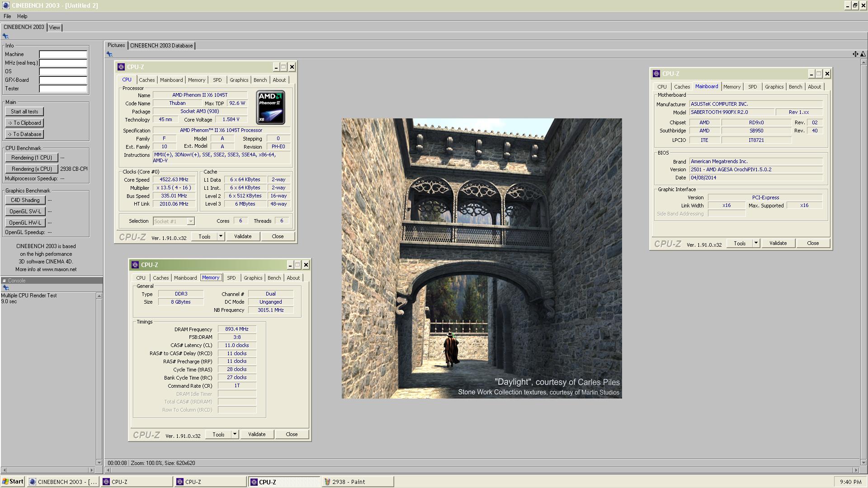Click the pin icon beside the Pictures tab
This screenshot has height=488, width=868.
pyautogui.click(x=109, y=54)
